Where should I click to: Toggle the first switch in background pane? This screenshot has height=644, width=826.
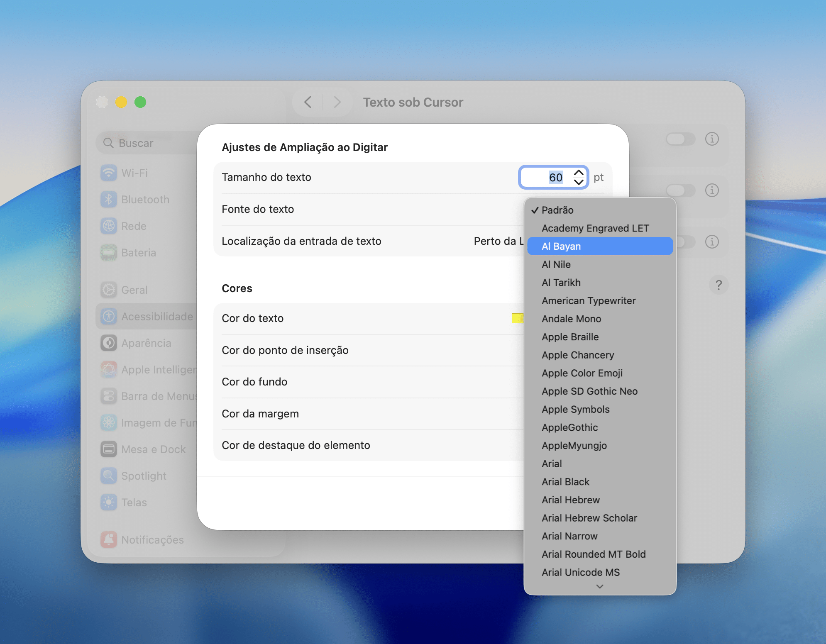(680, 139)
